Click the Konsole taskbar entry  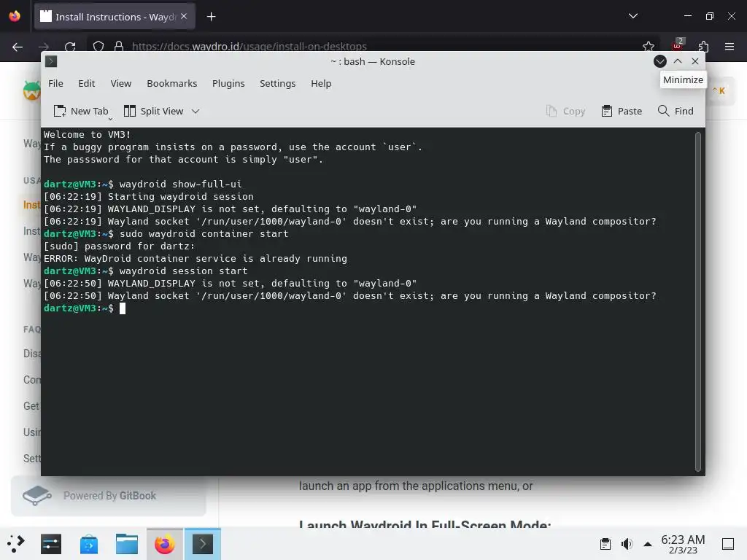click(x=203, y=544)
